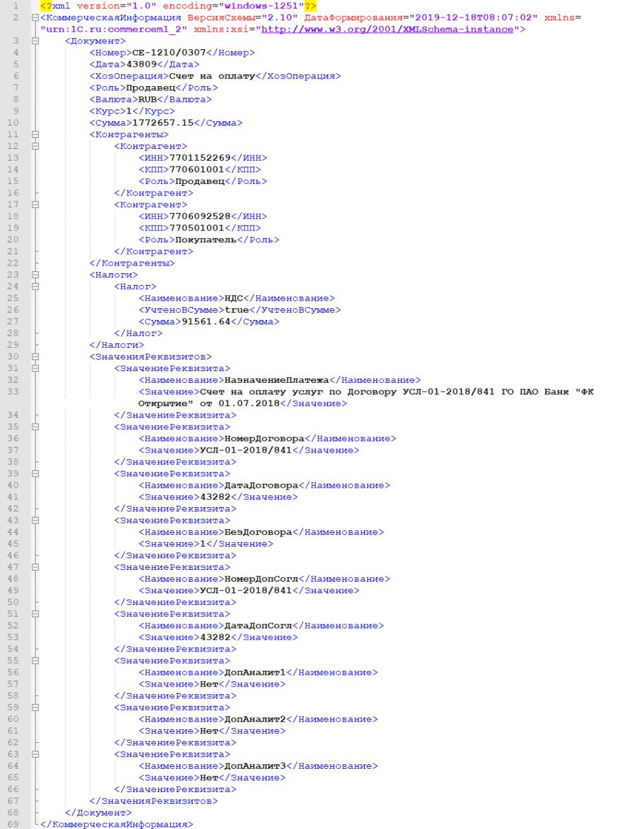Click the ДатаДоговора name text
This screenshot has height=829, width=644.
click(261, 485)
